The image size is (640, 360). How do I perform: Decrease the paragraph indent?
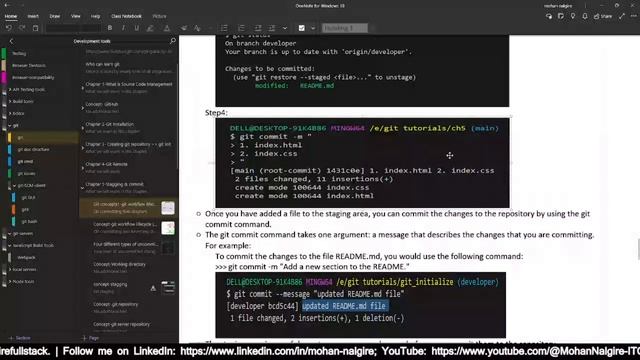click(258, 28)
